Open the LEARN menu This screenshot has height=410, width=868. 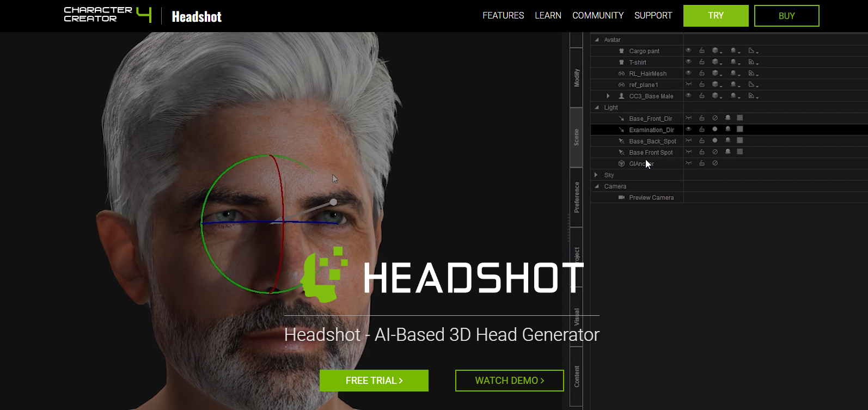point(548,16)
